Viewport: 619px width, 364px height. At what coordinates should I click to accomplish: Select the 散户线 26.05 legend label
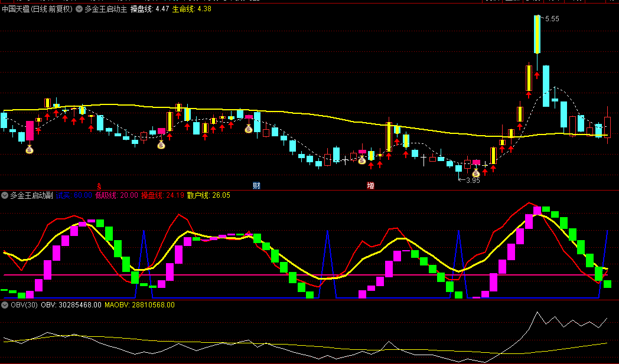tap(208, 195)
